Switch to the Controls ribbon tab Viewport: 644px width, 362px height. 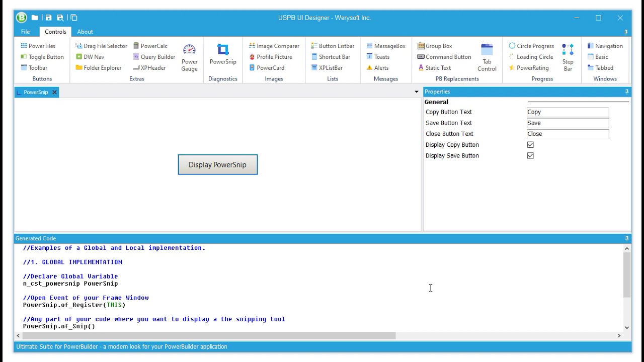[55, 32]
